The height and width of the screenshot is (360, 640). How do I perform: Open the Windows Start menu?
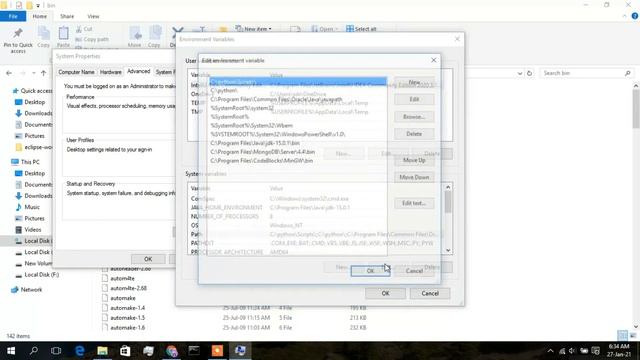pyautogui.click(x=11, y=351)
